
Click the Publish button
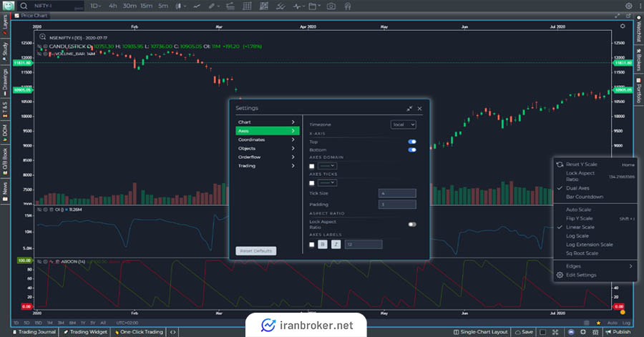pyautogui.click(x=618, y=332)
